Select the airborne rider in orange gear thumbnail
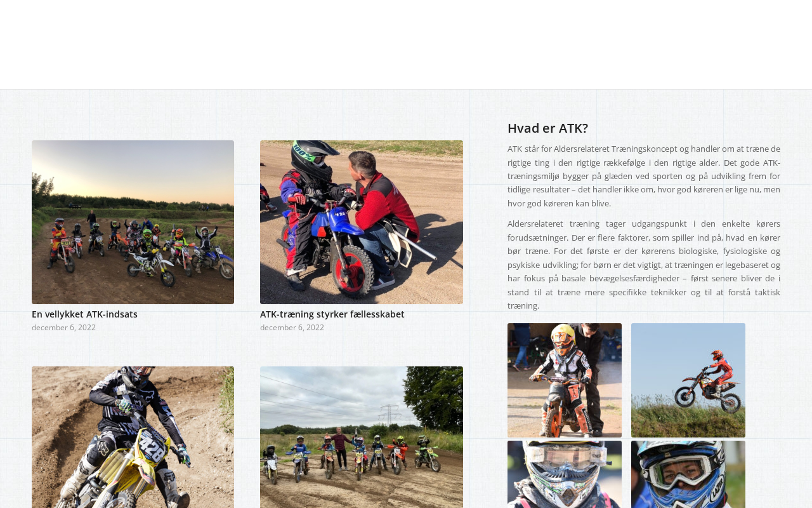This screenshot has width=812, height=508. click(688, 380)
